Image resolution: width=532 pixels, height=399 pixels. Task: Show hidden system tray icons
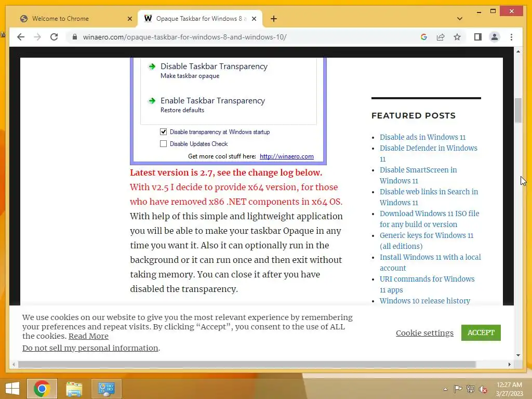[445, 389]
